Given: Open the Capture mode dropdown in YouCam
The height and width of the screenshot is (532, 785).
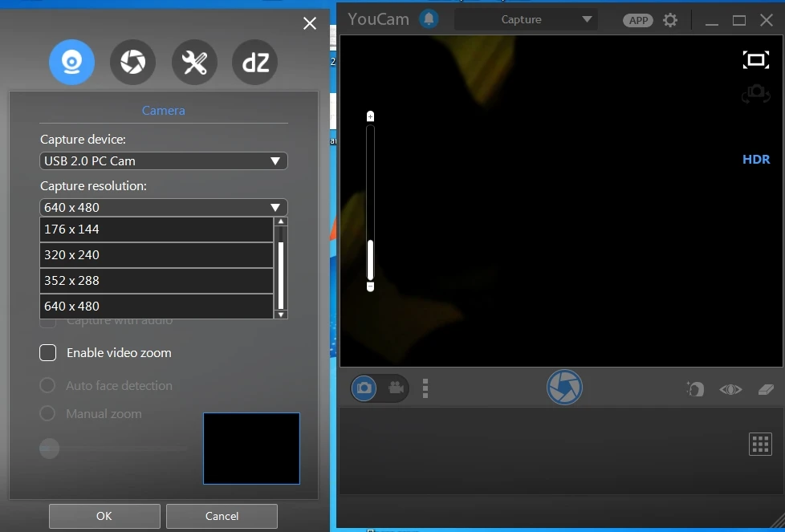Looking at the screenshot, I should click(526, 19).
